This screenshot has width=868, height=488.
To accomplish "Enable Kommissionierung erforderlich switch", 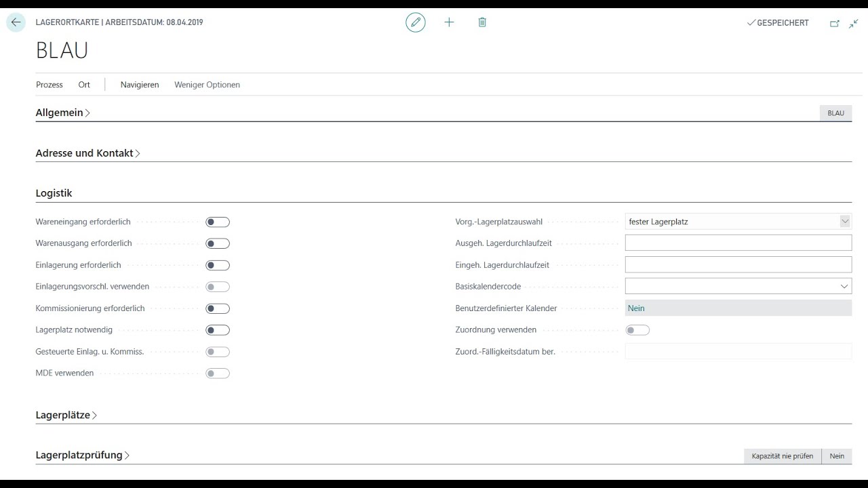I will 218,308.
